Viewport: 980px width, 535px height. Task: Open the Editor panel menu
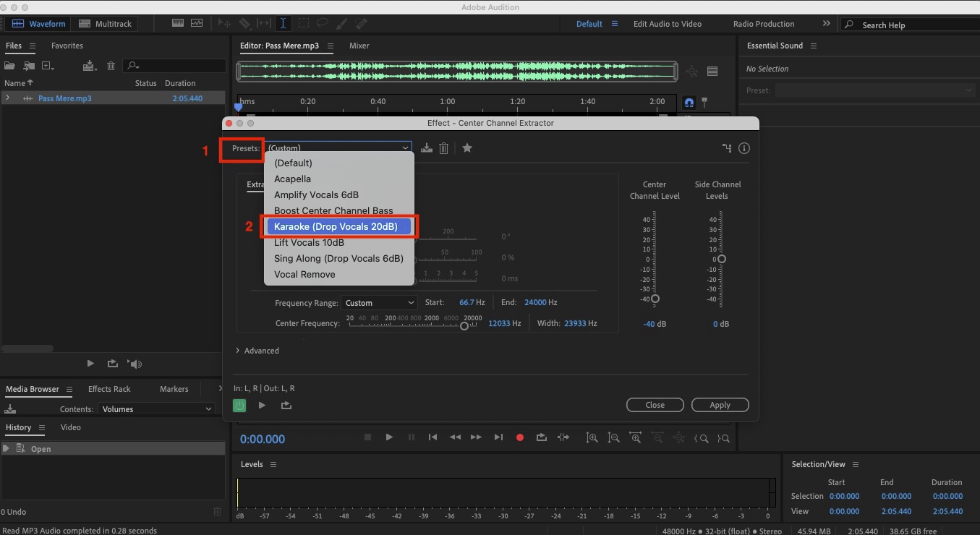click(330, 46)
